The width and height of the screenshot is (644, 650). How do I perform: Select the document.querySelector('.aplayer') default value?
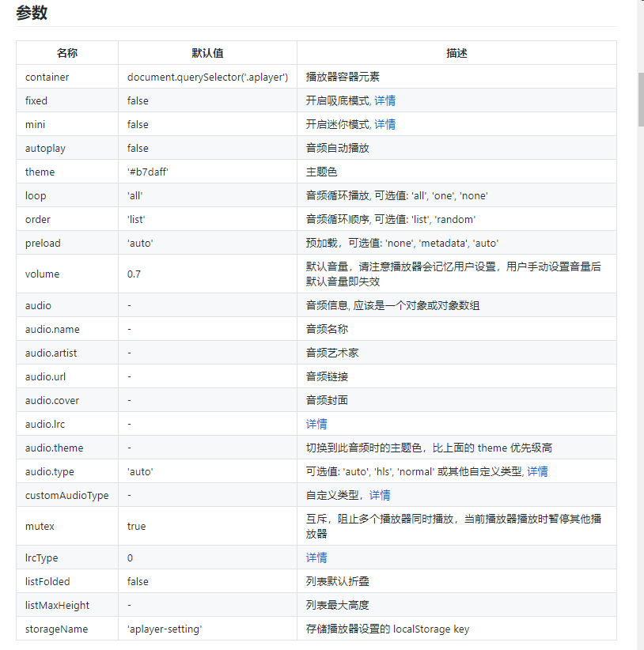[x=207, y=77]
